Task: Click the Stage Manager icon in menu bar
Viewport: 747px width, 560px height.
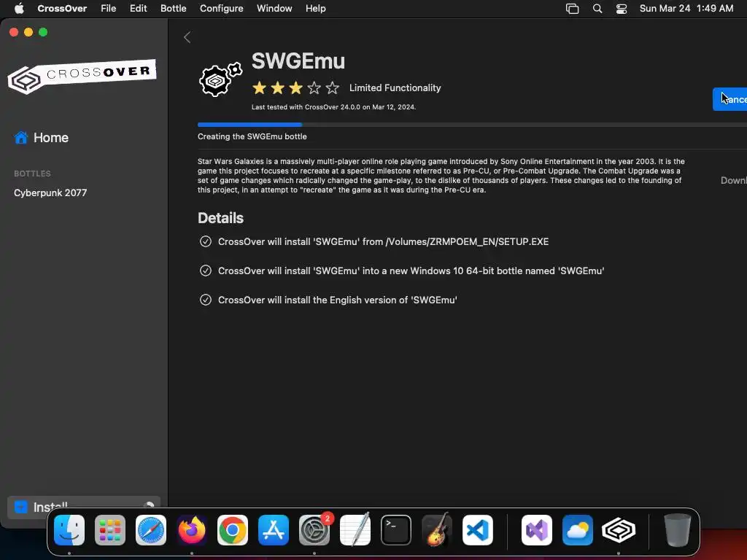Action: tap(572, 9)
